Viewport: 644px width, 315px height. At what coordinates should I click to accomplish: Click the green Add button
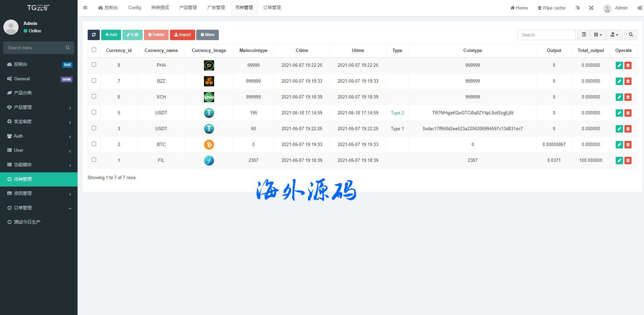click(111, 35)
